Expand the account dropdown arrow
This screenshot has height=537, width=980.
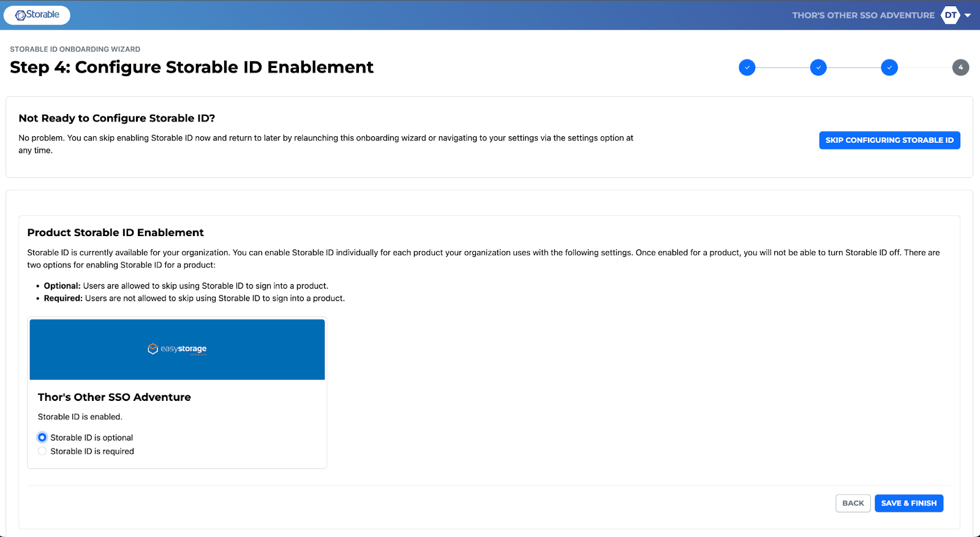pyautogui.click(x=968, y=15)
